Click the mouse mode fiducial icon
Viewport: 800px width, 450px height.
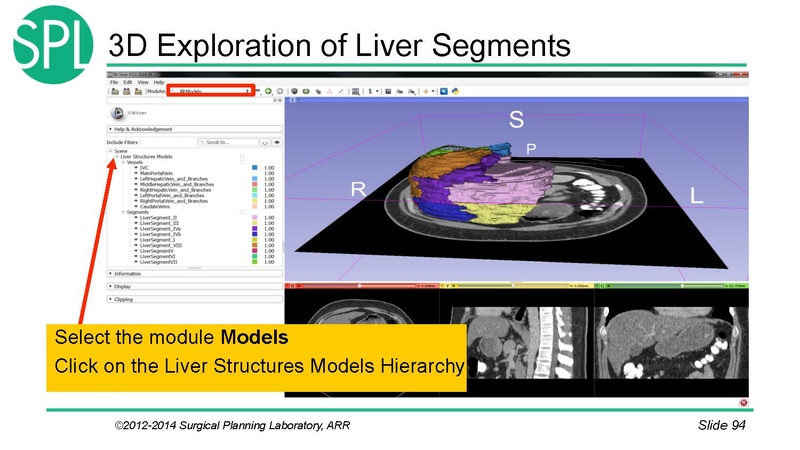[x=370, y=91]
